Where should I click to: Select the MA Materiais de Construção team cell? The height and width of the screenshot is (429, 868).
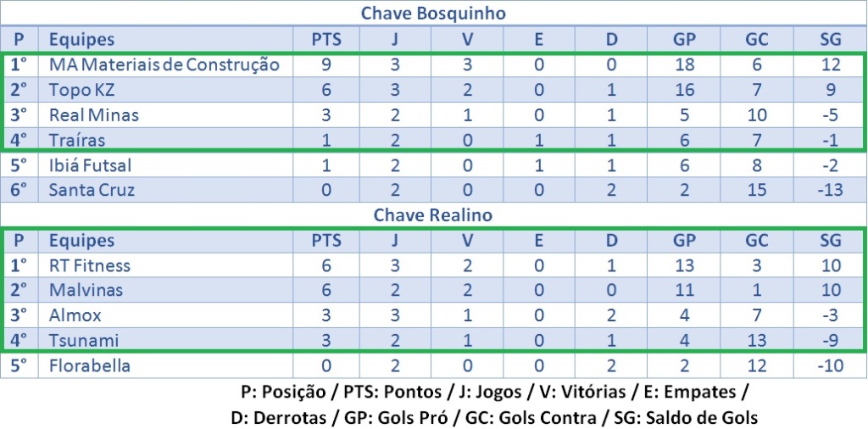click(164, 64)
